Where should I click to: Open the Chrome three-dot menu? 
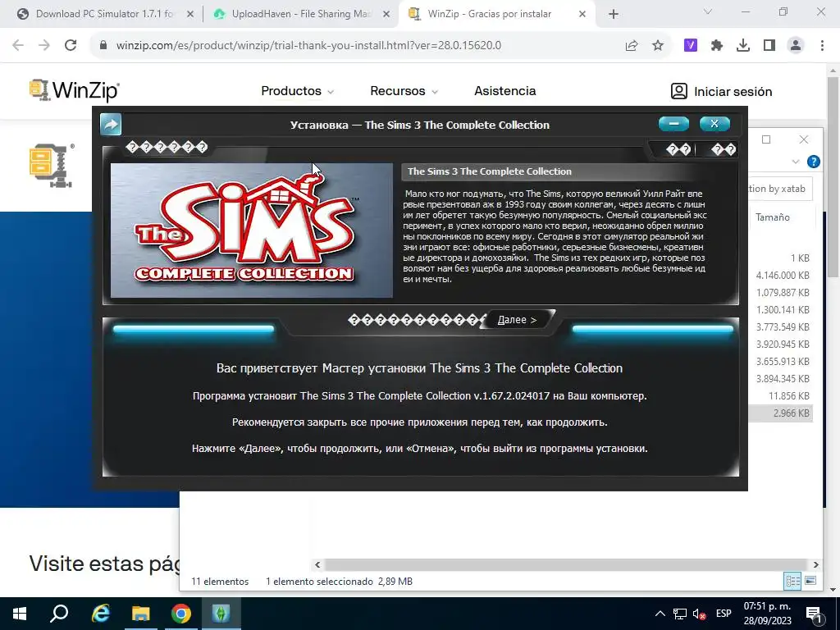pyautogui.click(x=822, y=46)
